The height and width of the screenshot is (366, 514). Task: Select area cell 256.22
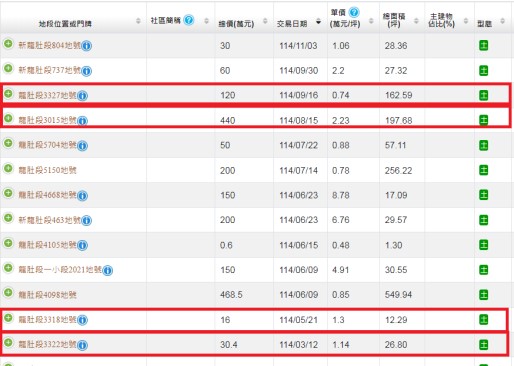coord(398,171)
